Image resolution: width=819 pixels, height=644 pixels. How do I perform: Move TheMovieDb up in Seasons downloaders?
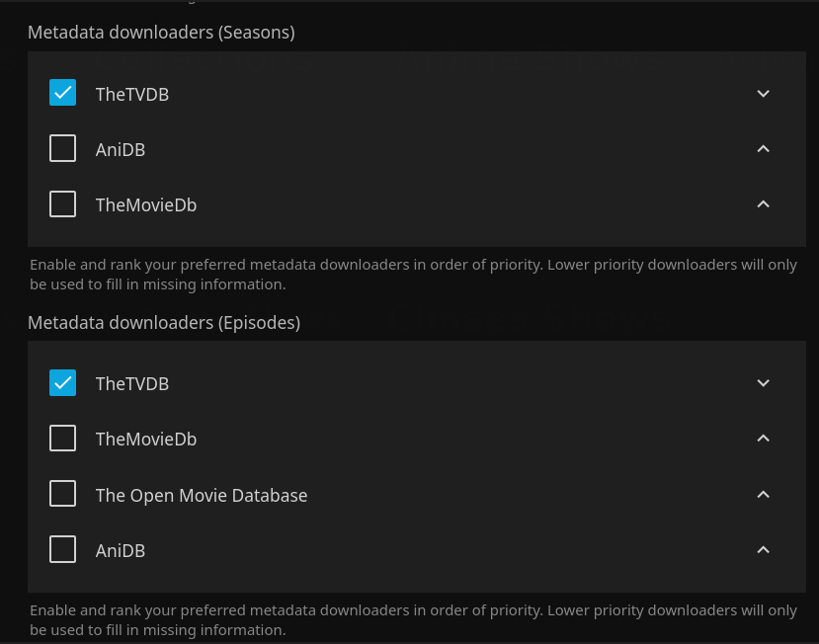(763, 204)
